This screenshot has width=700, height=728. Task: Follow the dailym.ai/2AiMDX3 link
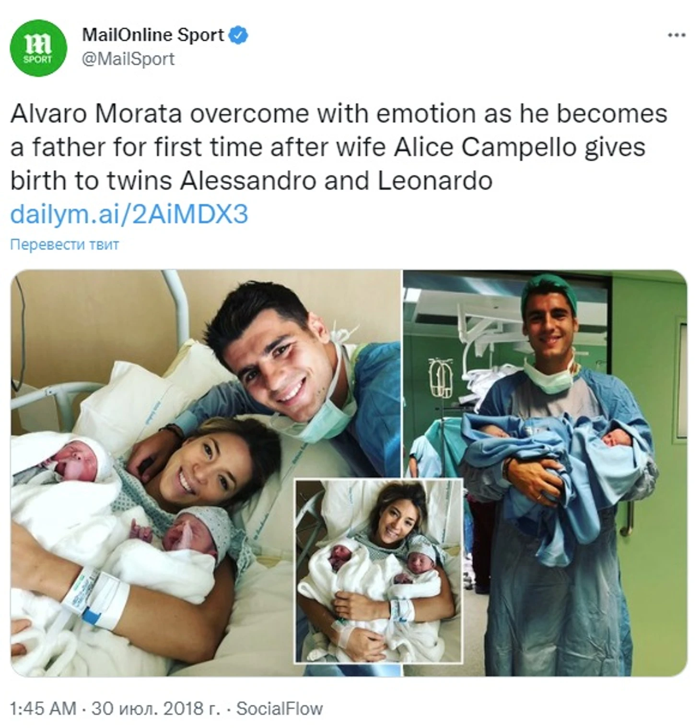tap(129, 214)
